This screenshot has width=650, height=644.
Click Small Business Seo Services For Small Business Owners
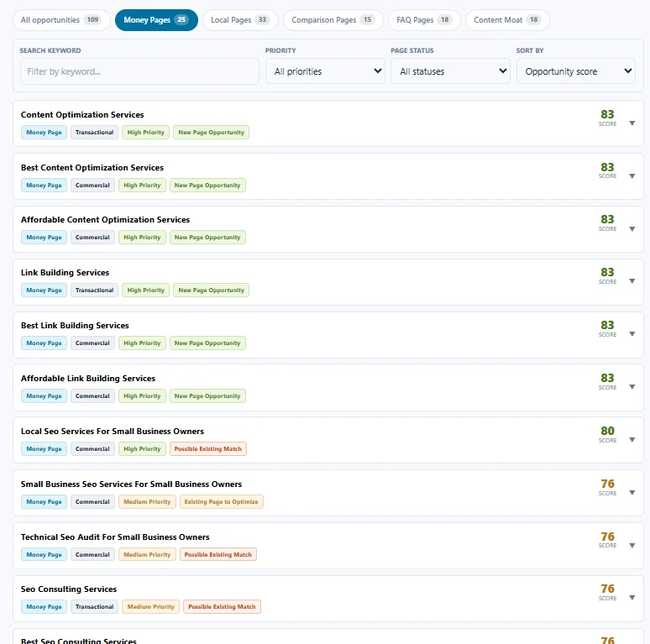point(131,484)
